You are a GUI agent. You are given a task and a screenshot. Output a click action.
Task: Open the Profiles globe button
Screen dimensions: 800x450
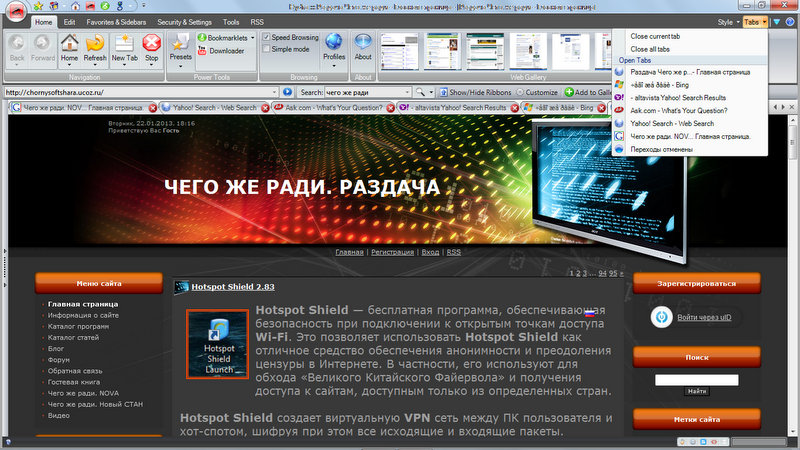tap(334, 48)
